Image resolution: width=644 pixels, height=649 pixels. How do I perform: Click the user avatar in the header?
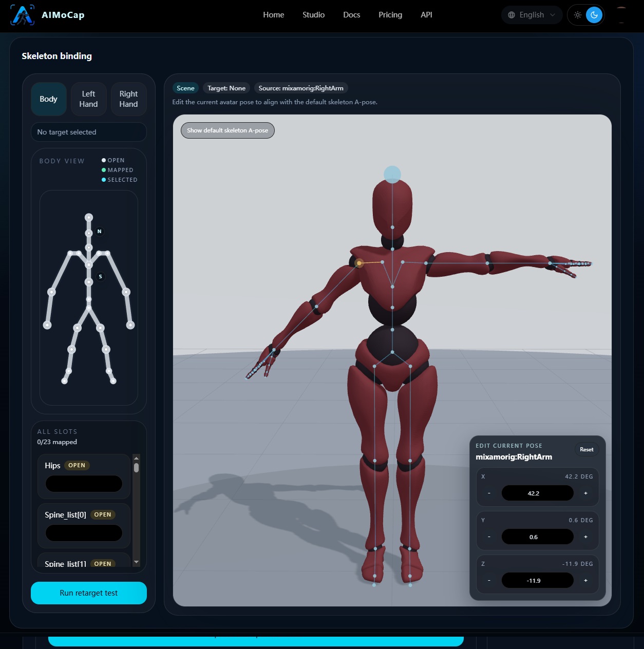tap(621, 15)
